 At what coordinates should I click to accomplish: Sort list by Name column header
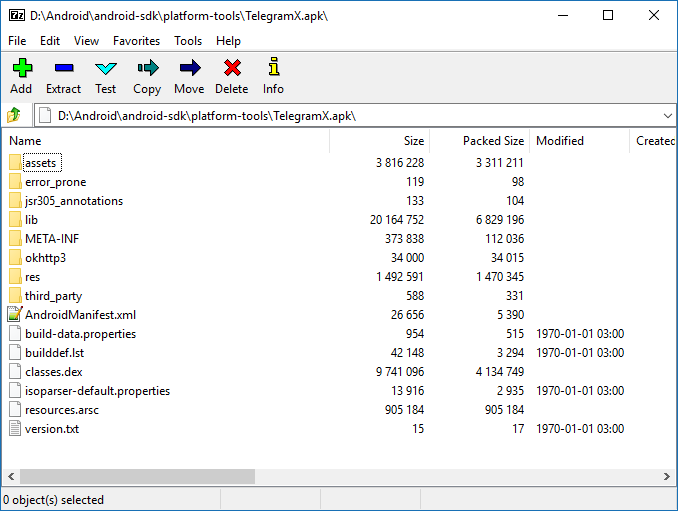(166, 141)
